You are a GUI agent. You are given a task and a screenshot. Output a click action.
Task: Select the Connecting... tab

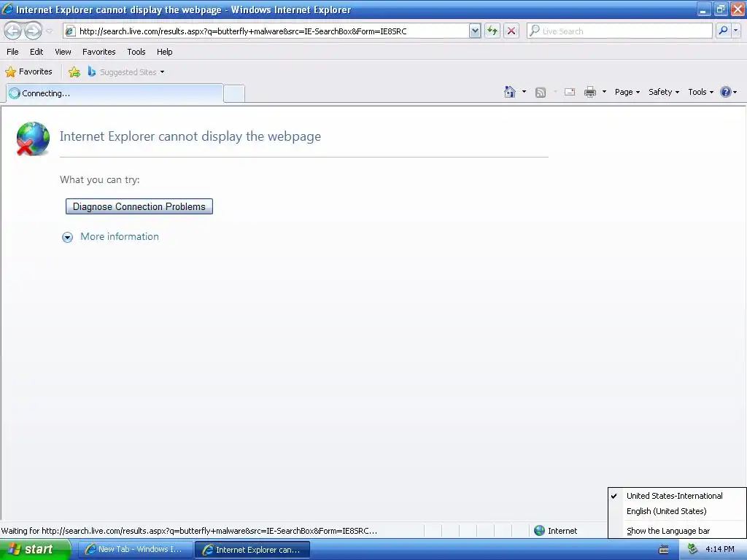[115, 93]
